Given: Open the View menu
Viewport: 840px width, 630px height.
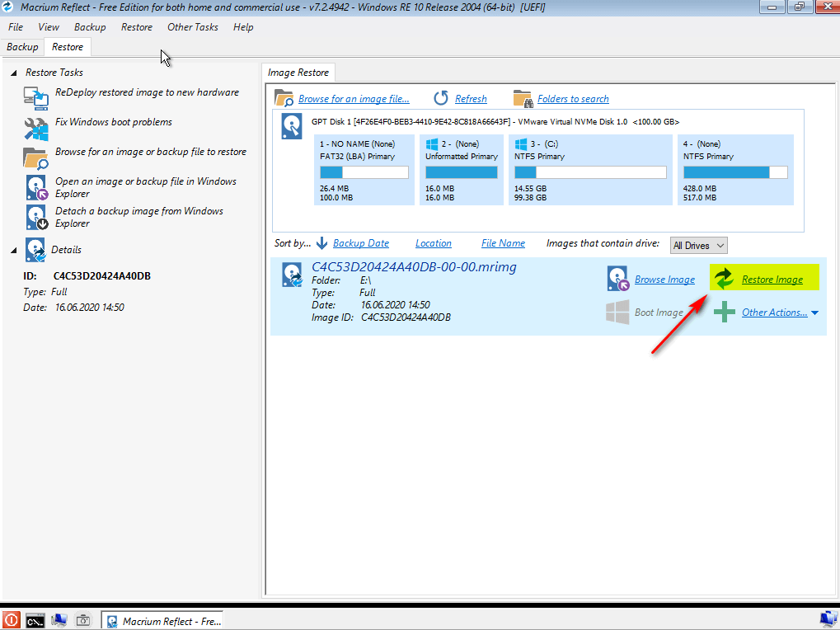Looking at the screenshot, I should (48, 26).
